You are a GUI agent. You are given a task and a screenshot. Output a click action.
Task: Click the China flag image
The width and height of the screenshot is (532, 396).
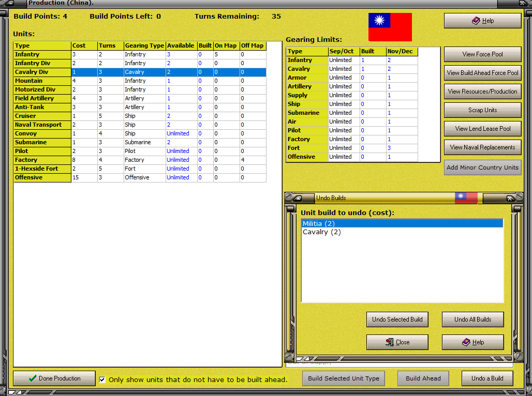390,27
